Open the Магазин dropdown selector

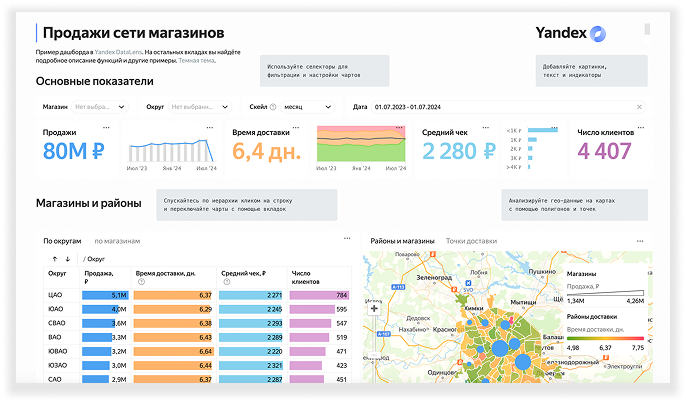click(100, 107)
